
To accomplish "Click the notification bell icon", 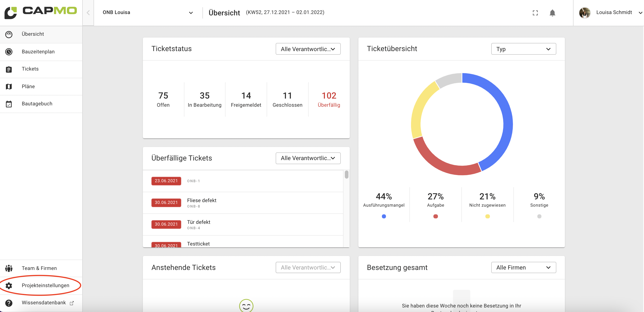I will 552,13.
